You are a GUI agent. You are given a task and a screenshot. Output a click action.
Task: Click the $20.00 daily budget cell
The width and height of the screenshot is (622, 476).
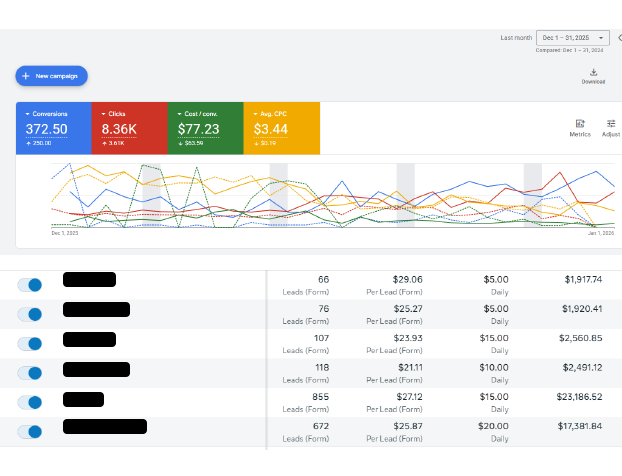494,426
